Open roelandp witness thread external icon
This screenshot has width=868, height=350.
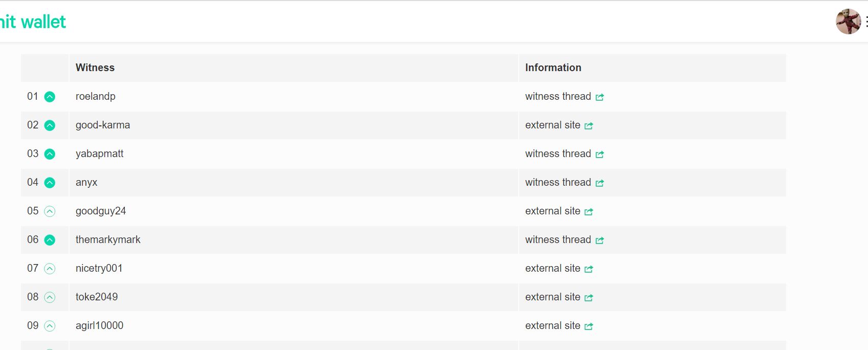[599, 97]
